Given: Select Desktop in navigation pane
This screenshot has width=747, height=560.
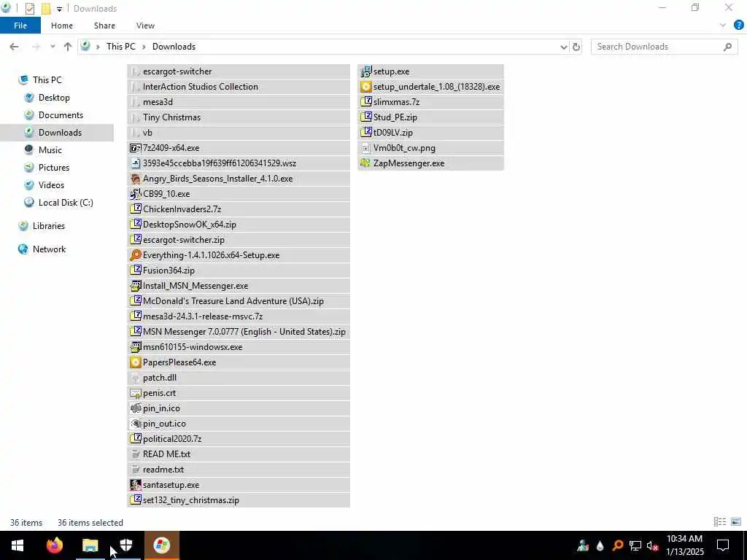Looking at the screenshot, I should click(x=54, y=98).
